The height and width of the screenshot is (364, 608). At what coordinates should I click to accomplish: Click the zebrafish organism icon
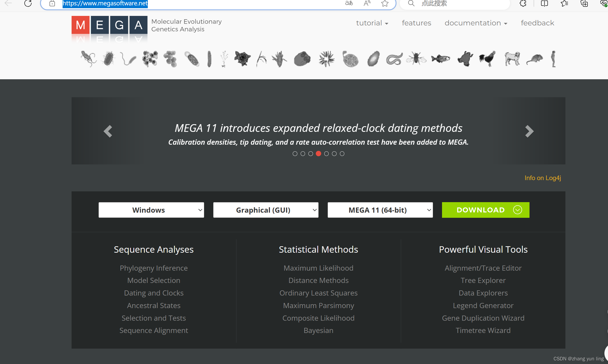tap(440, 59)
